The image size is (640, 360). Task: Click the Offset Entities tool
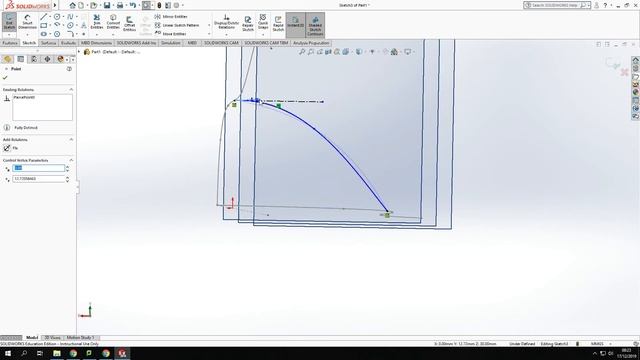point(129,24)
